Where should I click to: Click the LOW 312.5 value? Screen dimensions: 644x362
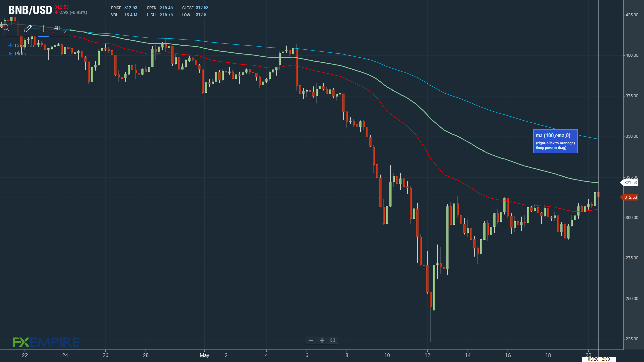point(201,15)
